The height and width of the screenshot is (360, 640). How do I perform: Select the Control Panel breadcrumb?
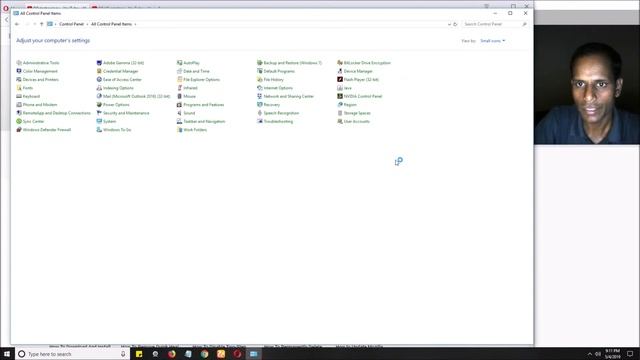pyautogui.click(x=71, y=24)
